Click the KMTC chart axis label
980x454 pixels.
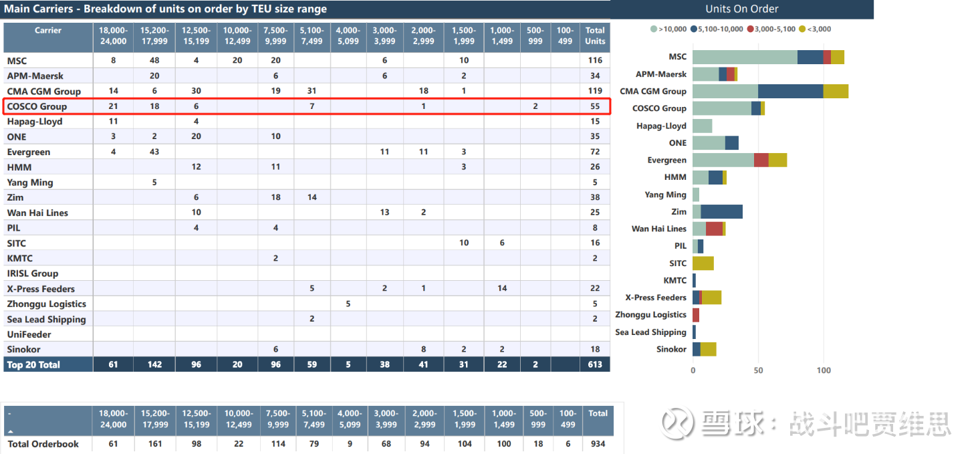click(x=675, y=281)
